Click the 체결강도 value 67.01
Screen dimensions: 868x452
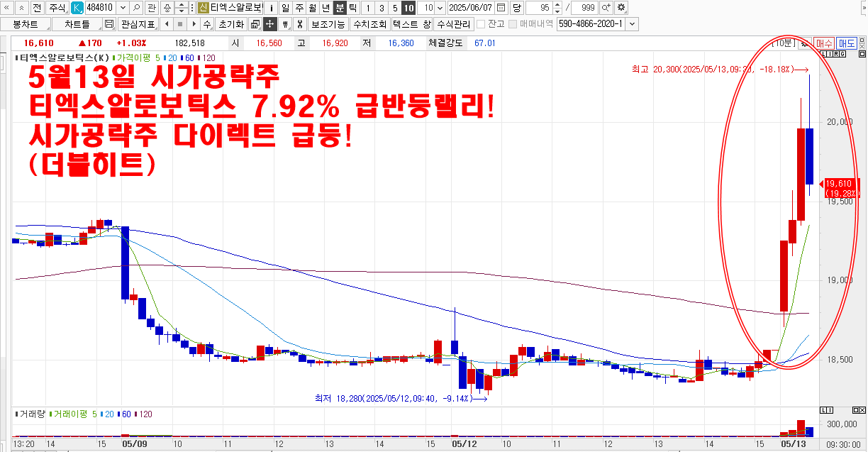pyautogui.click(x=485, y=43)
